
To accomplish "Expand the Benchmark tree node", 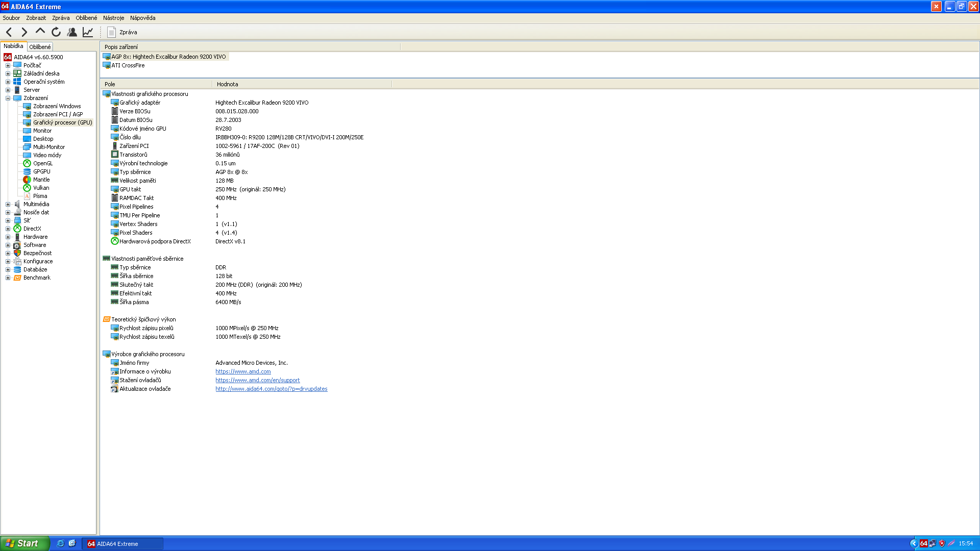I will 8,278.
